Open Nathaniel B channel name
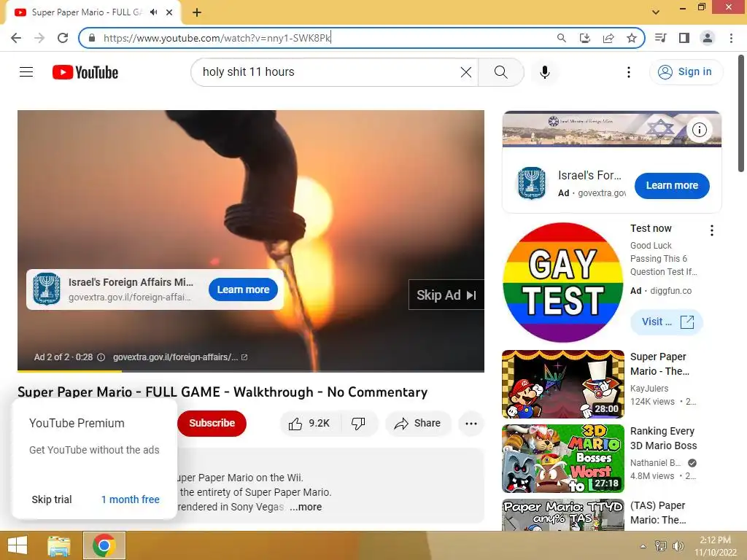 (x=656, y=463)
